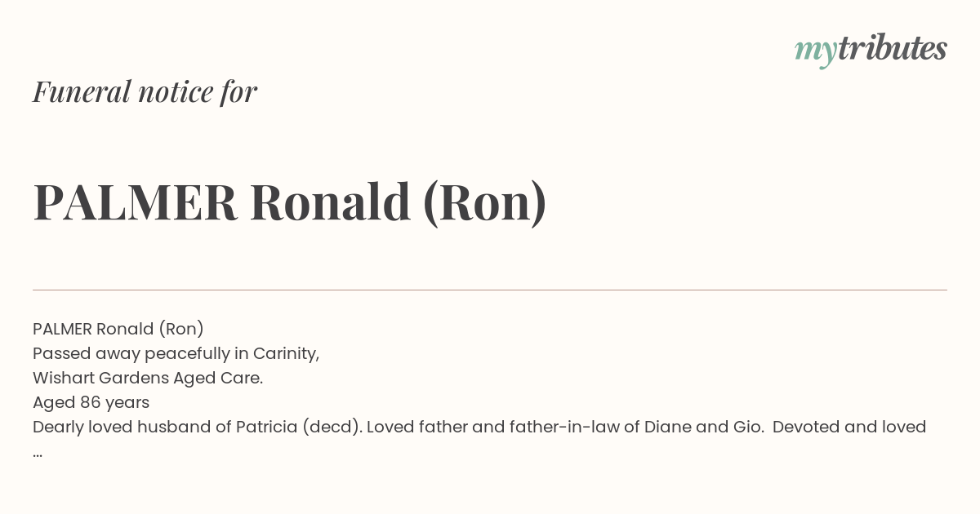Click the green 'my' in logo

(815, 52)
